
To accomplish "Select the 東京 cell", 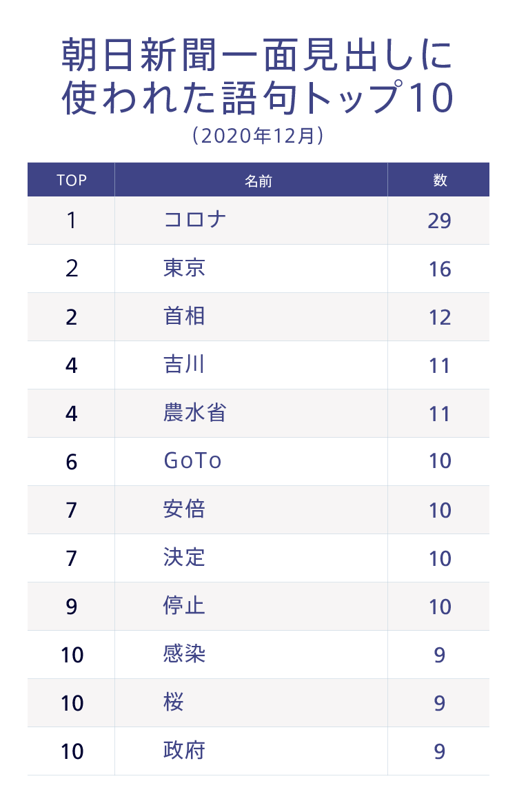I will pos(184,268).
